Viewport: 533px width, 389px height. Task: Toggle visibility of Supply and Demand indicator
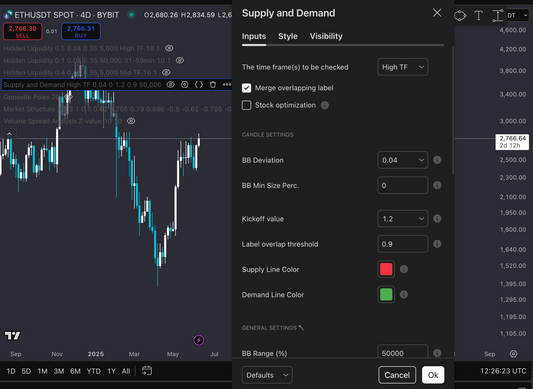click(x=170, y=85)
